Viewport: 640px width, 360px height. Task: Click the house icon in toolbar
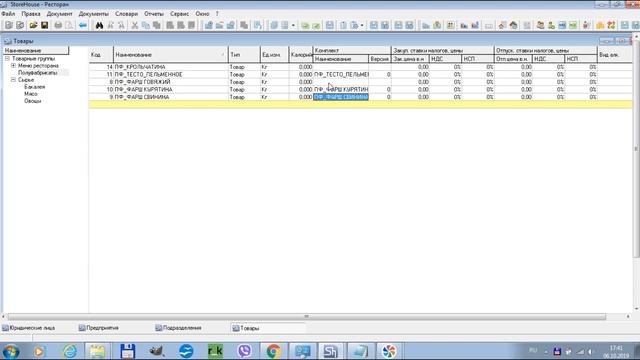click(x=513, y=25)
